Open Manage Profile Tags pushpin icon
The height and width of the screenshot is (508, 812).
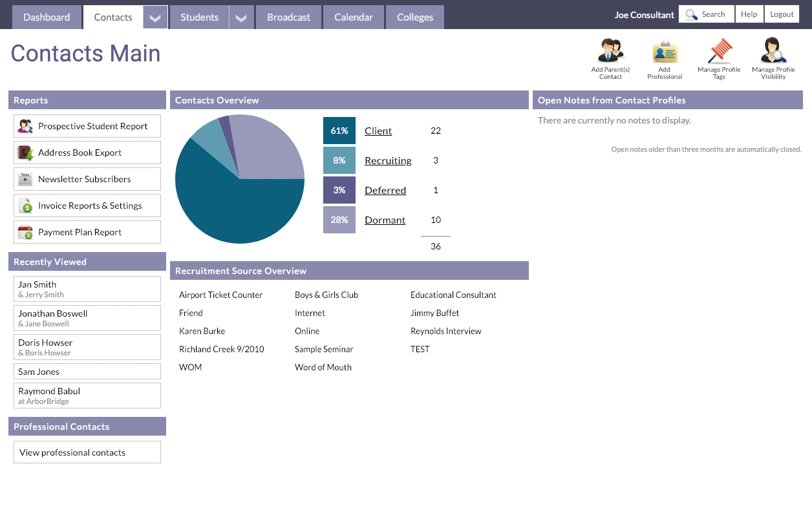[x=719, y=50]
